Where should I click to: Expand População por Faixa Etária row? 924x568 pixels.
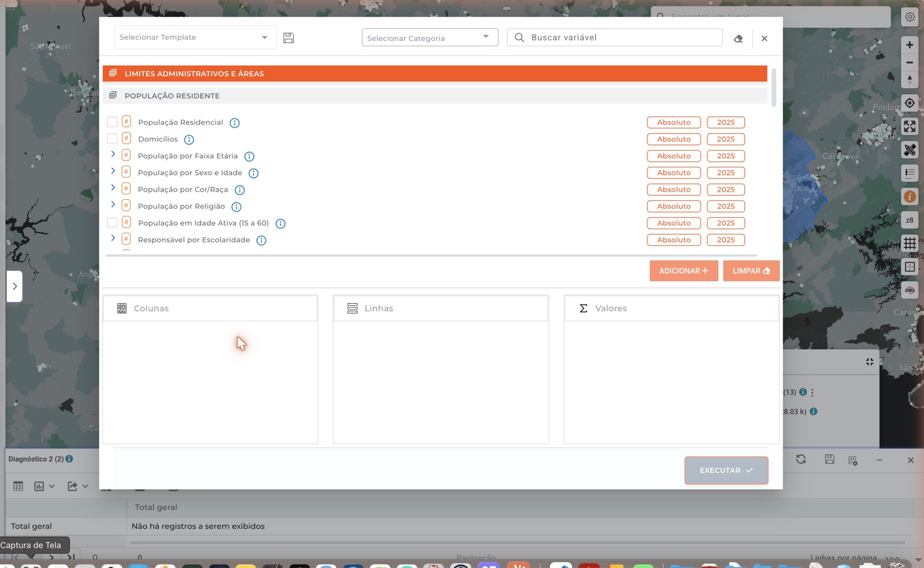[x=113, y=155]
